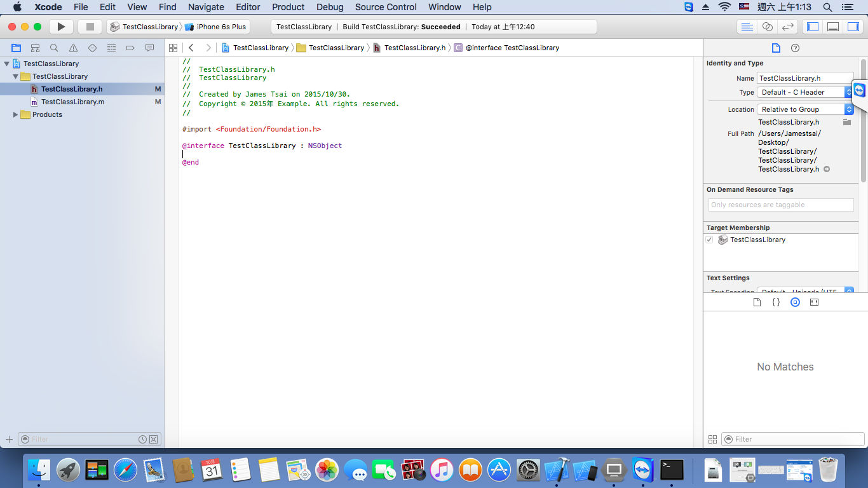Open the Issue navigator
Screen dimensions: 868x488
point(74,48)
